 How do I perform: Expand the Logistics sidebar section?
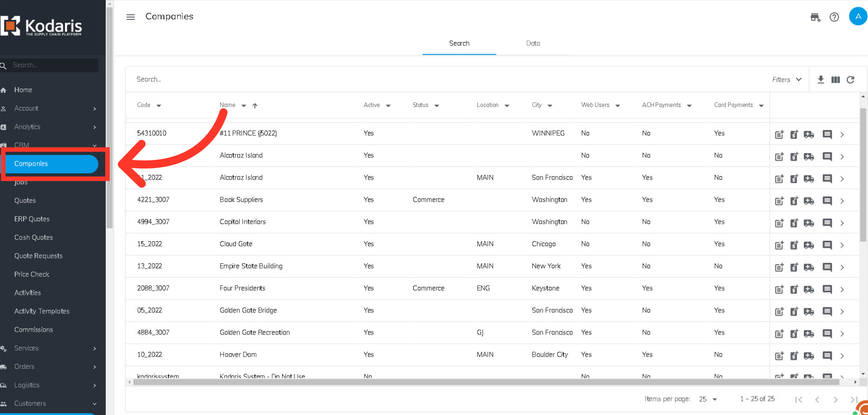pyautogui.click(x=49, y=385)
